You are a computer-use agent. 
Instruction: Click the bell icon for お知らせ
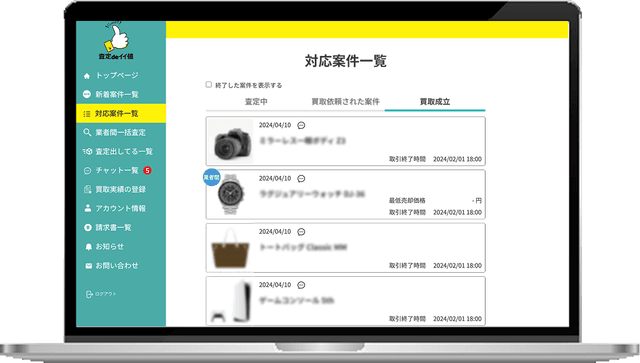pos(88,247)
